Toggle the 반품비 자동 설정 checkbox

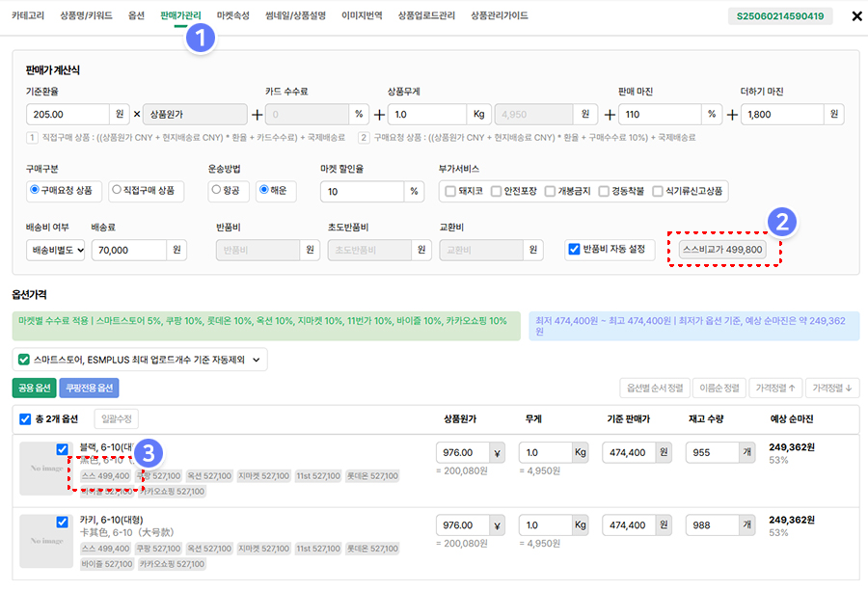pyautogui.click(x=574, y=250)
